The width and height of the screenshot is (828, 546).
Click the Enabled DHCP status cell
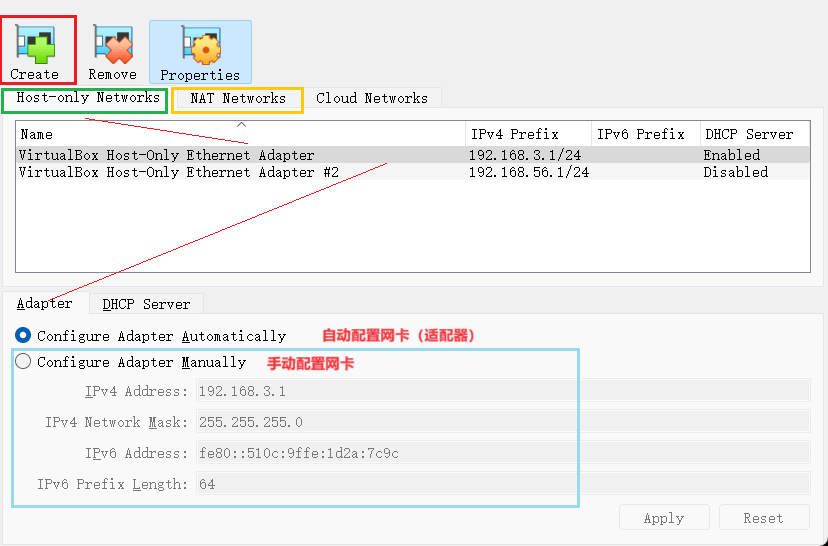pos(731,155)
